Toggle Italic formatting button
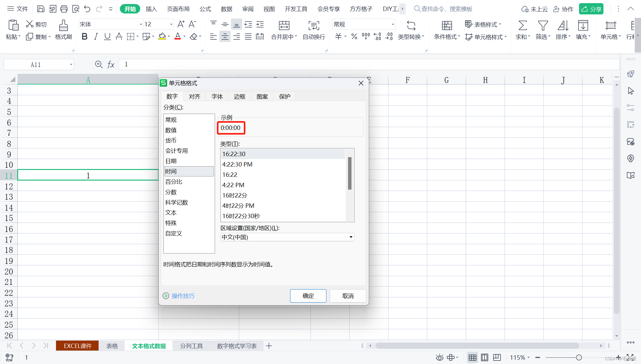 click(x=96, y=37)
